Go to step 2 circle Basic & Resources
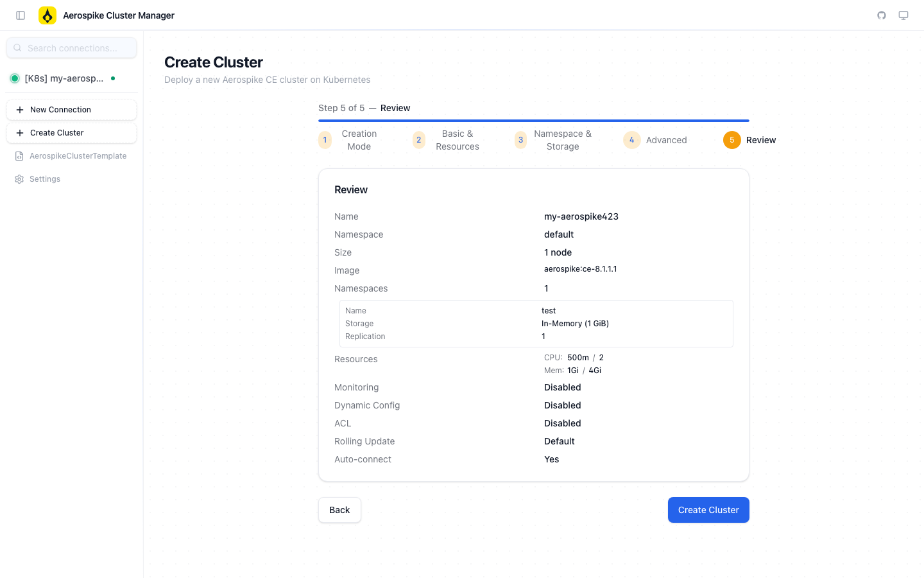 click(419, 140)
